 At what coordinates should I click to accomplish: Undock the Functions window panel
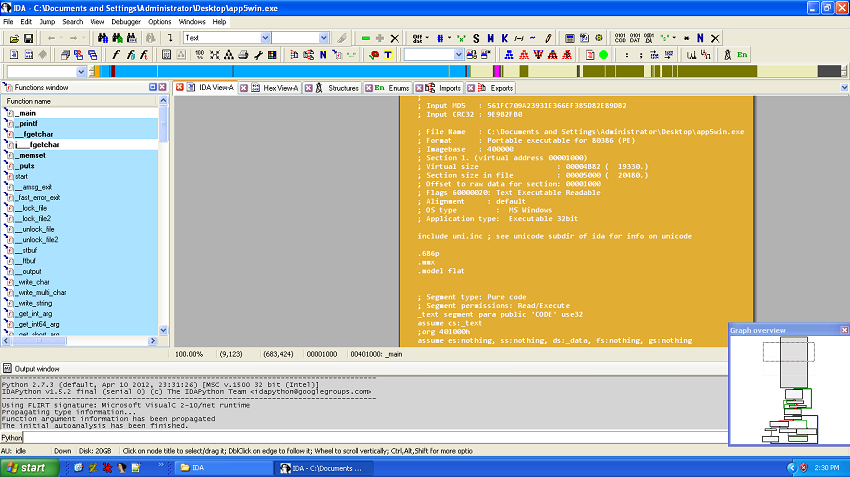tap(153, 87)
